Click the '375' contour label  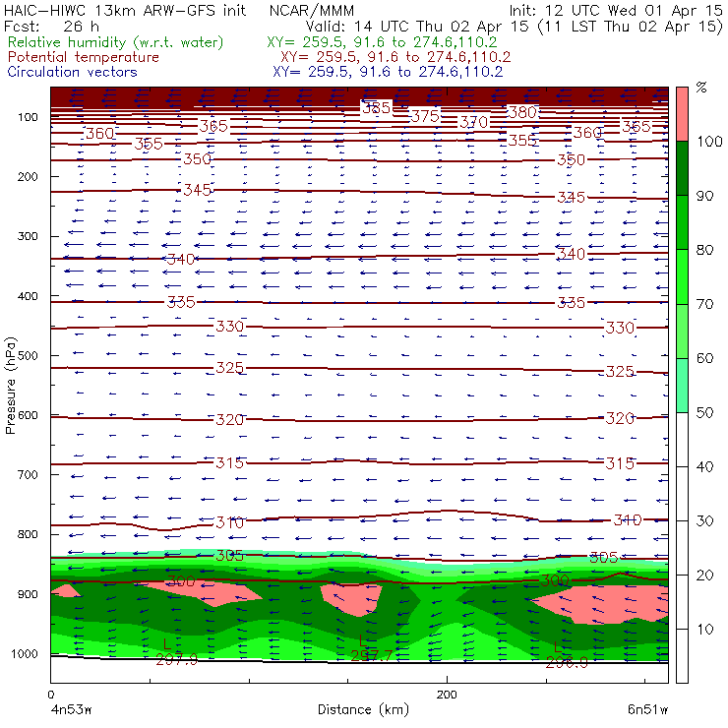pyautogui.click(x=425, y=116)
